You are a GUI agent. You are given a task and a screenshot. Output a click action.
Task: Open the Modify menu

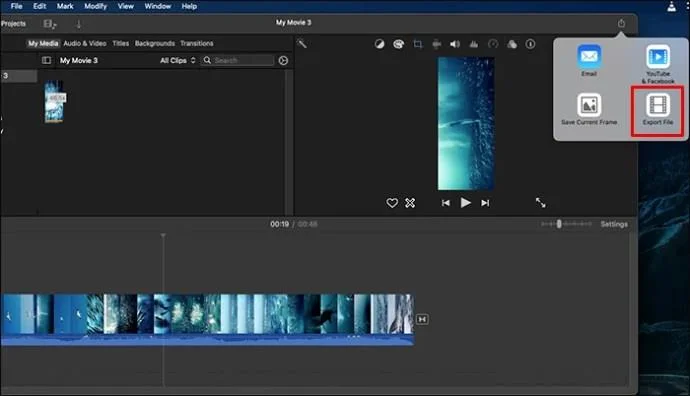[x=95, y=6]
